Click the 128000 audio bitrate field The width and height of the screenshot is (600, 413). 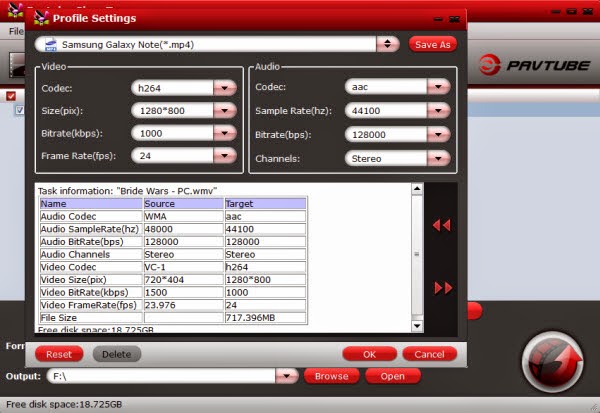click(386, 134)
